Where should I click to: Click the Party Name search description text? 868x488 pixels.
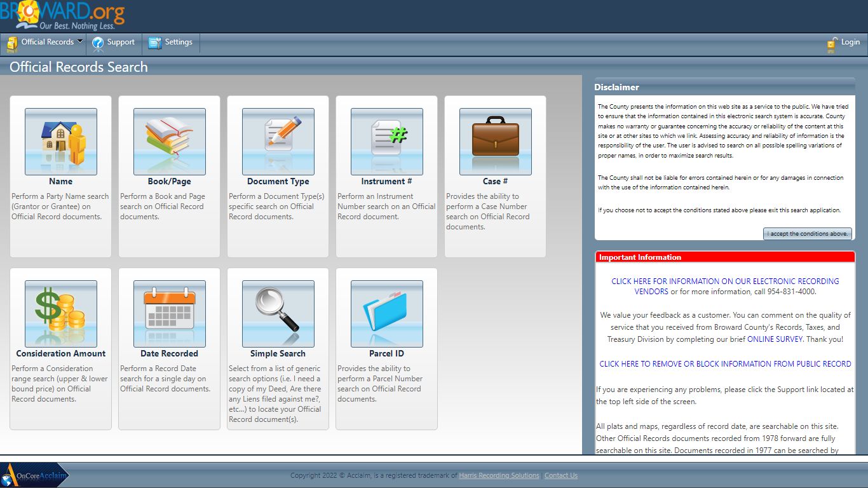pos(60,207)
